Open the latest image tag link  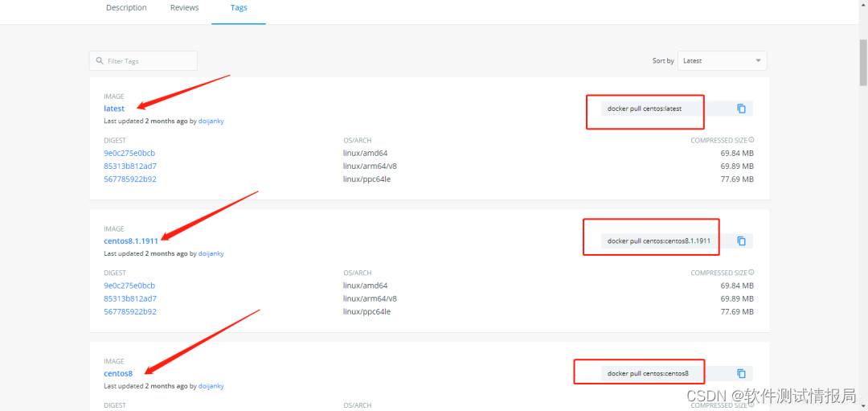(114, 109)
